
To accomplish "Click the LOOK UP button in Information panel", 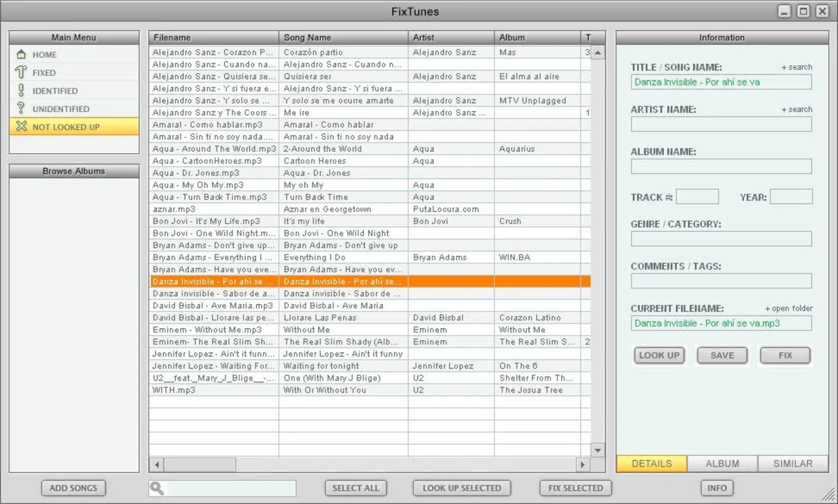I will pos(659,355).
